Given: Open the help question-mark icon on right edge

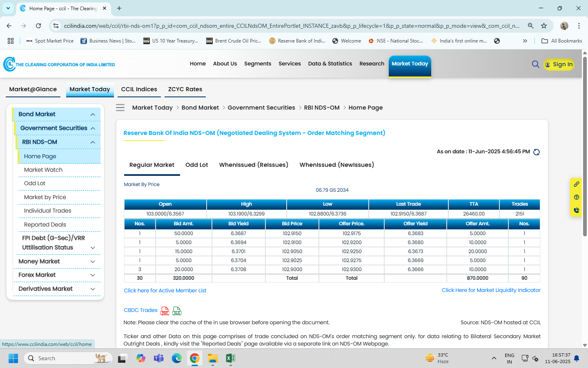Looking at the screenshot, I should pyautogui.click(x=576, y=197).
